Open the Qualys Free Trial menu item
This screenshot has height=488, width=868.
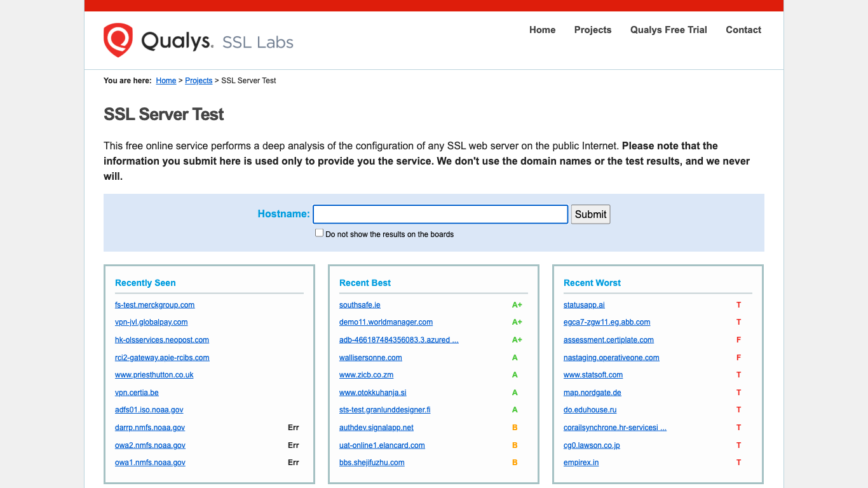[668, 30]
